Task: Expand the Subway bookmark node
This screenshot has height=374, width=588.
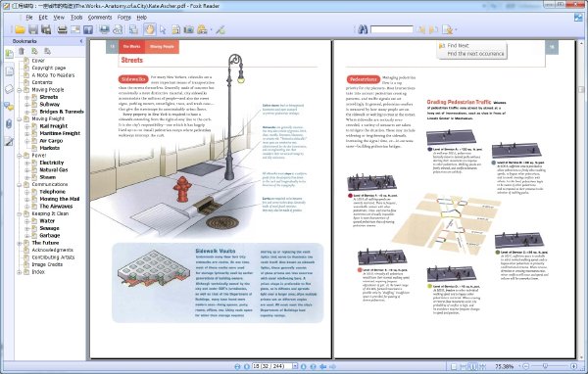Action: point(27,105)
